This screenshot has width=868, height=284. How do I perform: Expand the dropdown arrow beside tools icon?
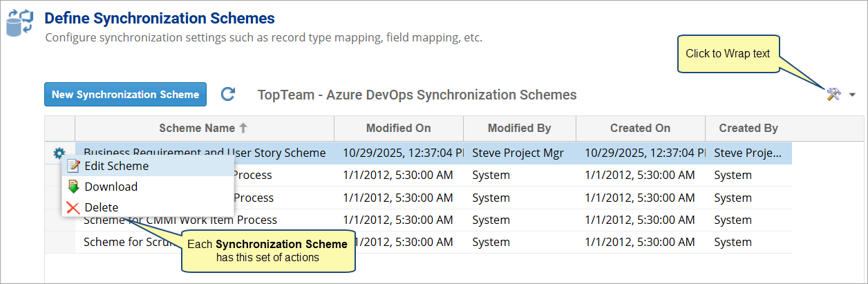[852, 95]
